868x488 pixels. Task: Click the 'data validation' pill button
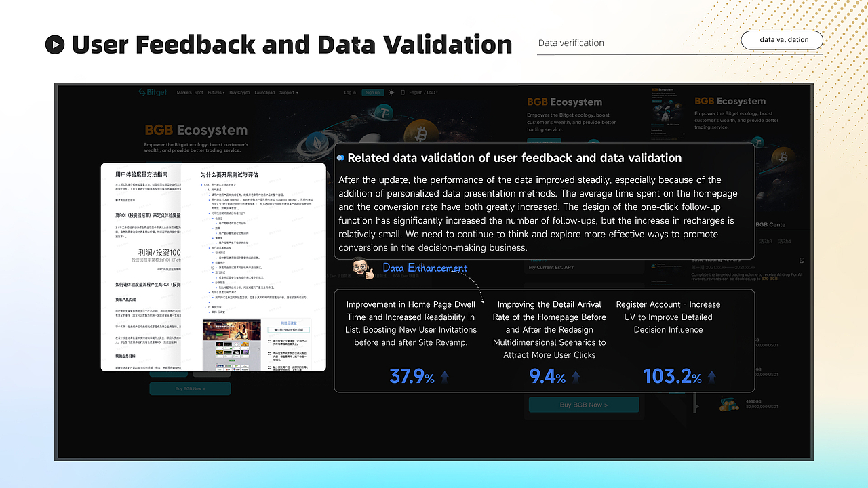tap(782, 40)
